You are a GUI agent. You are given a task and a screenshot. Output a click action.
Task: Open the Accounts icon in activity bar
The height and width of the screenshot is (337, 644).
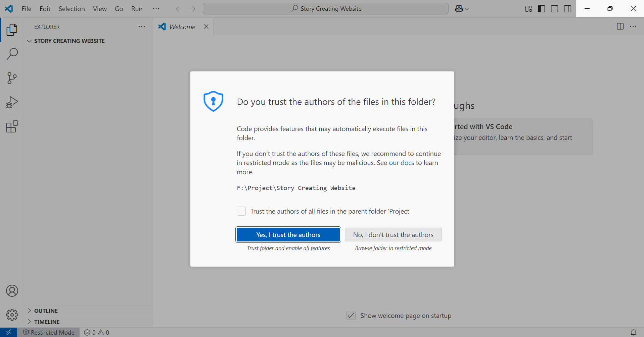[12, 291]
